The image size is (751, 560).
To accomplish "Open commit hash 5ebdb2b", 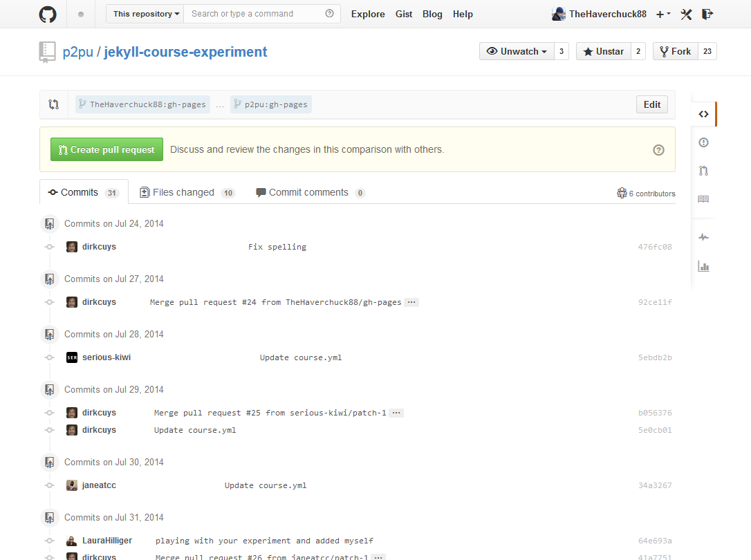I will click(x=655, y=357).
